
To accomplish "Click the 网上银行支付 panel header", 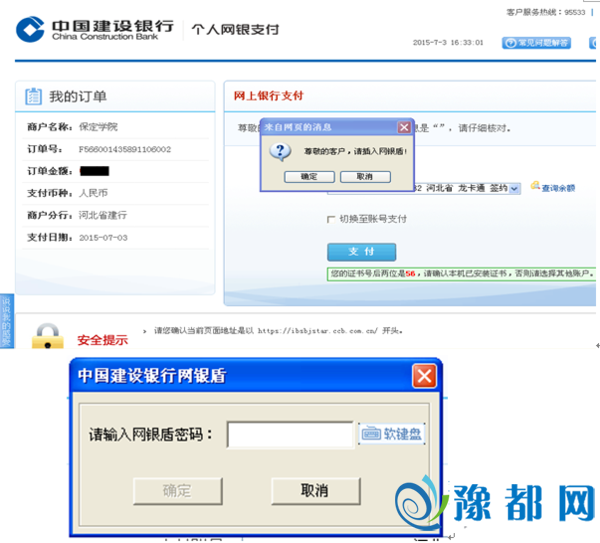I will [x=268, y=96].
